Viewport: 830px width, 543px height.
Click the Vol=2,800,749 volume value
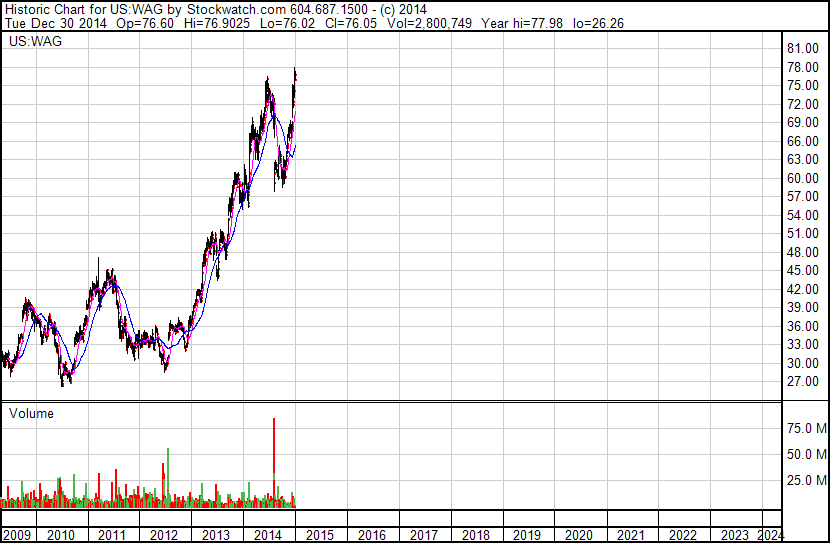click(x=429, y=23)
